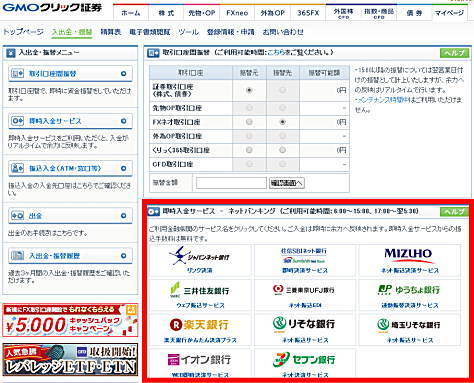Click the 出金 sidebar withdrawal icon

17,216
